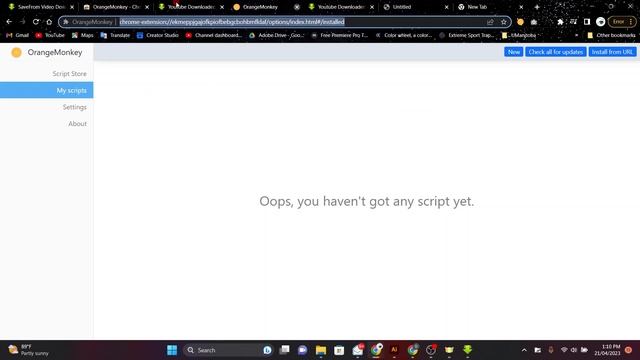
Task: Go to the browser home page icon
Action: click(x=49, y=22)
